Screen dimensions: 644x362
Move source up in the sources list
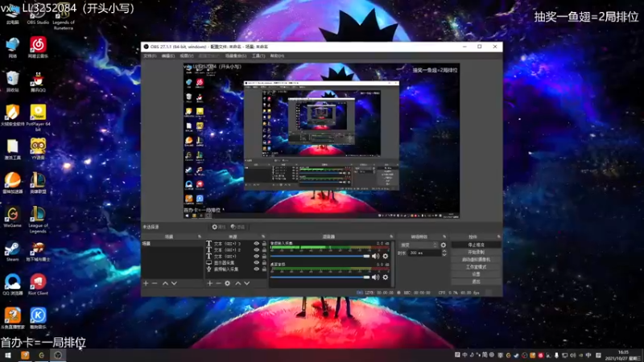(x=237, y=283)
